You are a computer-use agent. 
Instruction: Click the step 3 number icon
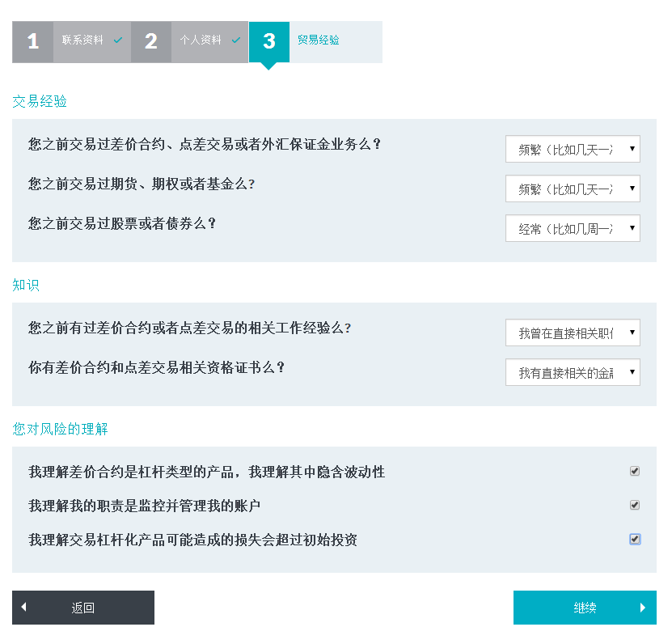(x=268, y=42)
